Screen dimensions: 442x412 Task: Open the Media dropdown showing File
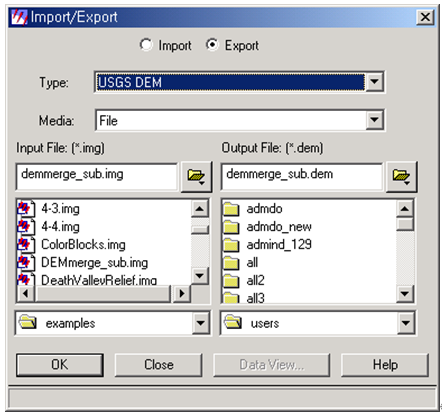click(374, 120)
